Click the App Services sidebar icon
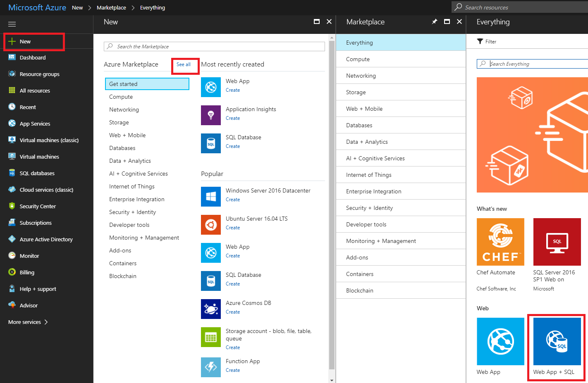 point(12,124)
